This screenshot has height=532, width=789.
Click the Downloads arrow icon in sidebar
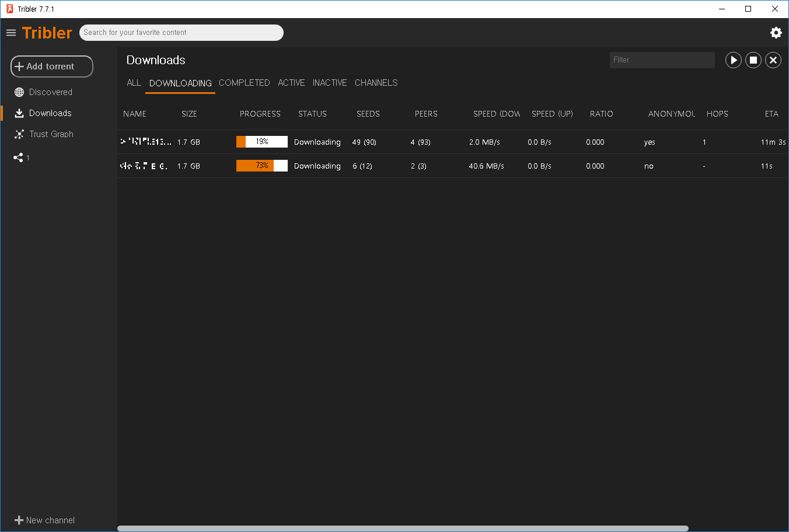click(19, 113)
